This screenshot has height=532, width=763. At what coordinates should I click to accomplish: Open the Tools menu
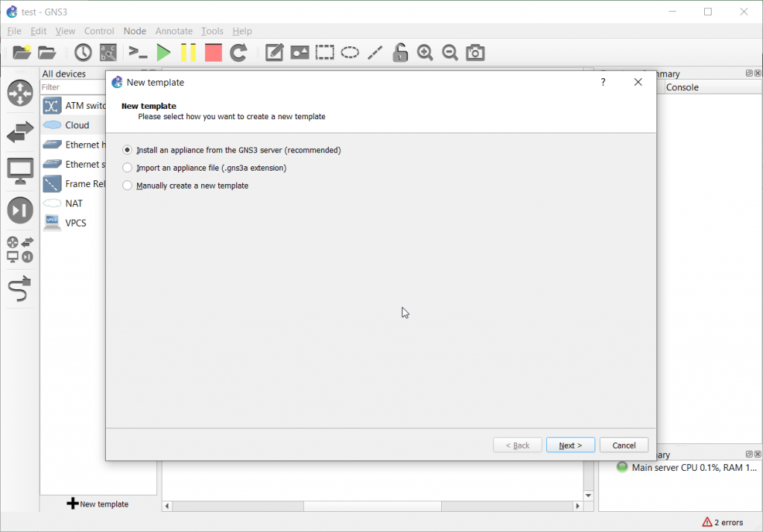(212, 31)
